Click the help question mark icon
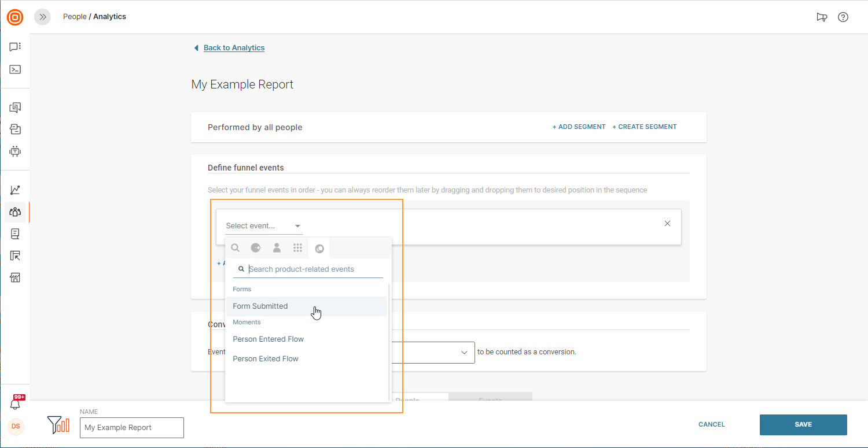 pos(843,17)
